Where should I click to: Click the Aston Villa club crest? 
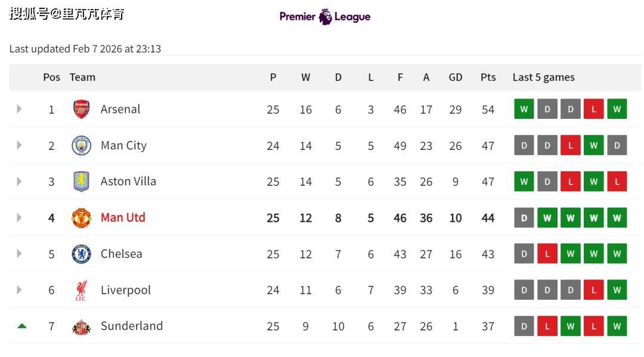click(81, 181)
